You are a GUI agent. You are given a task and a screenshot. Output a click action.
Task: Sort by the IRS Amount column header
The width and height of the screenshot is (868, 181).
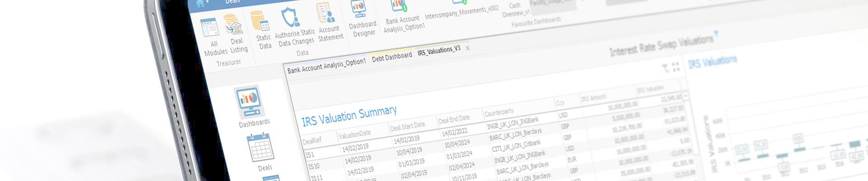coord(593,98)
